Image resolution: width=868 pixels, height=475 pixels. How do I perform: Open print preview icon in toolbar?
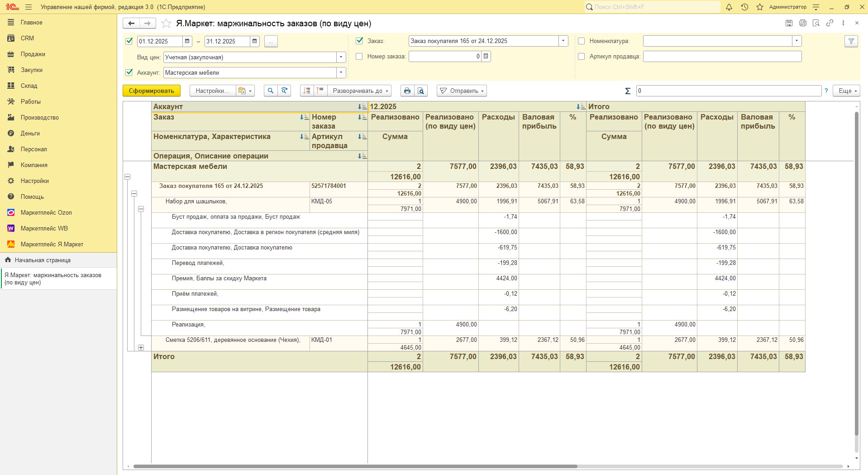421,91
